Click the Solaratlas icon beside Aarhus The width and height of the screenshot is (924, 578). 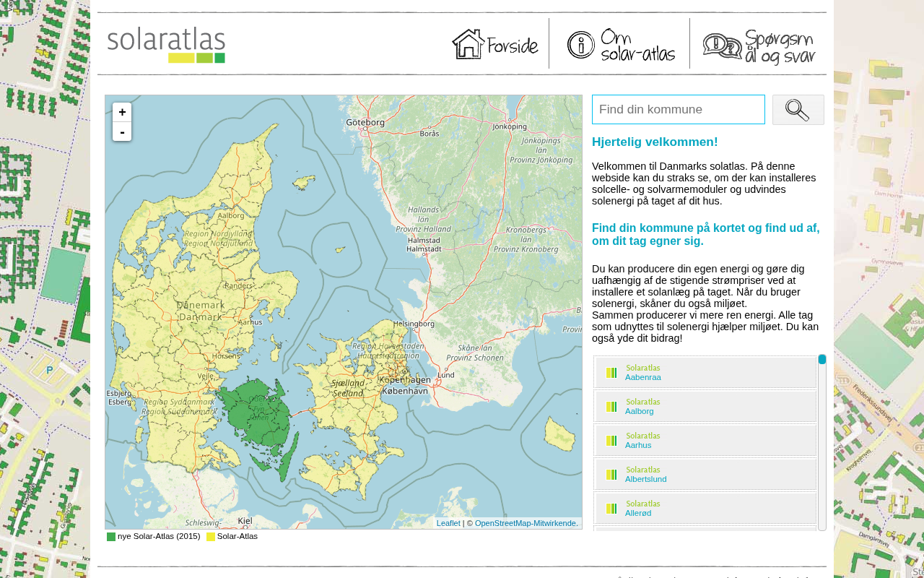(x=611, y=441)
